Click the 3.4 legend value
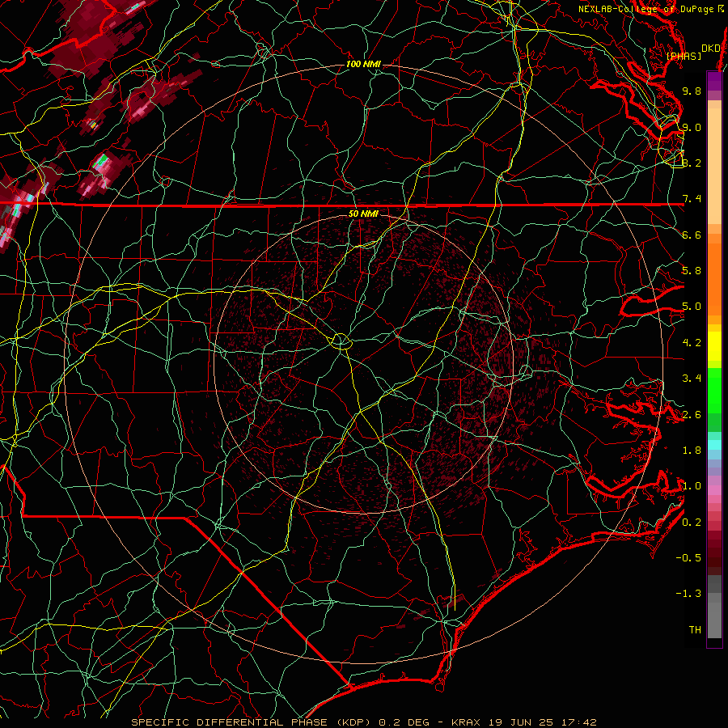 (692, 379)
